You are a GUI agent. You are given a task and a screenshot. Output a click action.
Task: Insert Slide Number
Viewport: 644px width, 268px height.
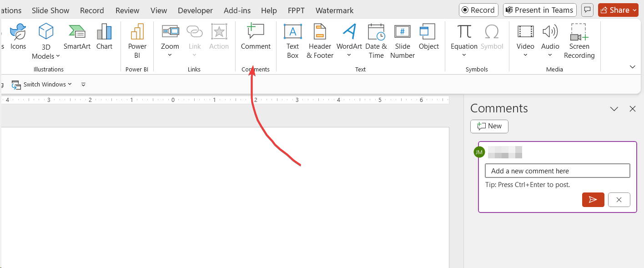(402, 42)
